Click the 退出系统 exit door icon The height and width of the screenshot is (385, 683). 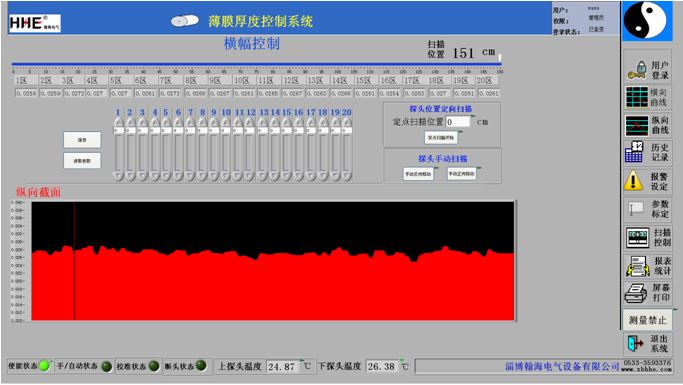[x=635, y=343]
